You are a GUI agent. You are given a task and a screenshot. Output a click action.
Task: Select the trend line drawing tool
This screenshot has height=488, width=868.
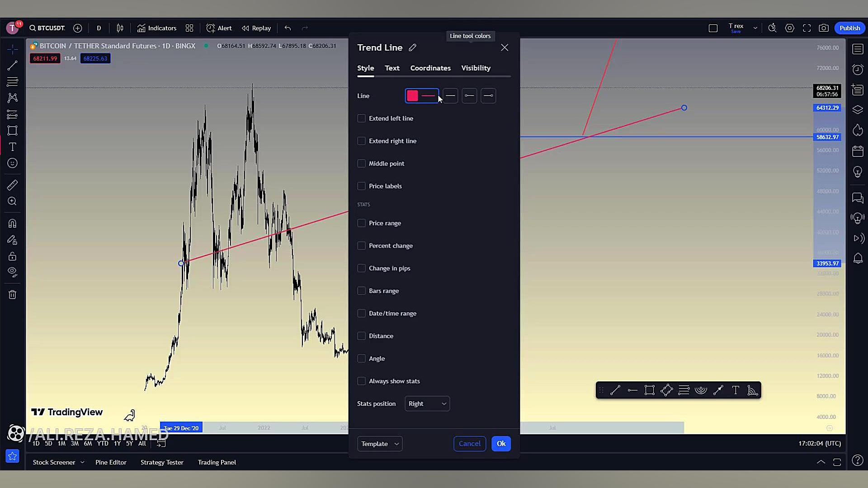point(12,65)
